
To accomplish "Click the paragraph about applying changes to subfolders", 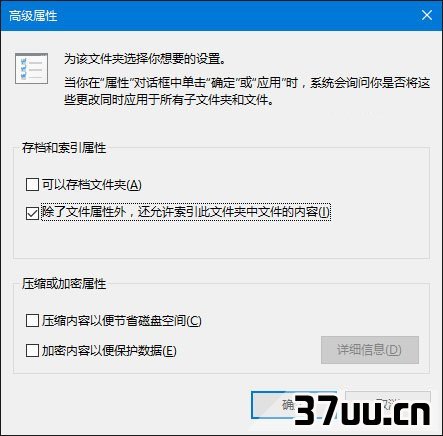I will (x=247, y=91).
